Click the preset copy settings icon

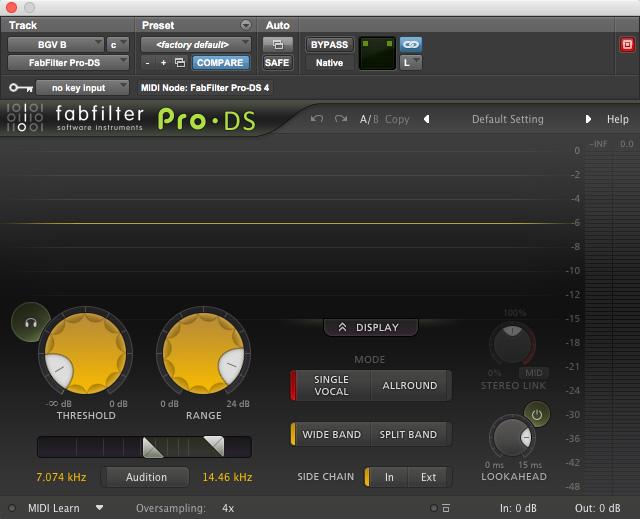(x=180, y=62)
